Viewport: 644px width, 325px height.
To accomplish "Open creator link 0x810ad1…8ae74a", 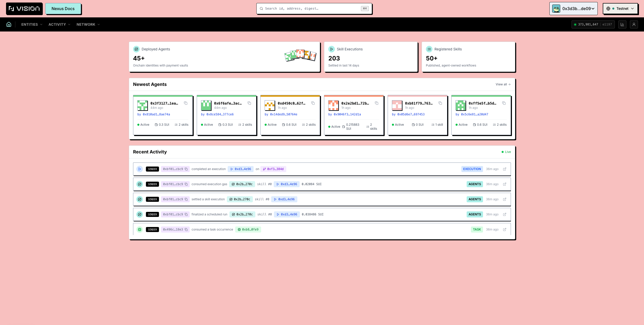I will (x=156, y=114).
